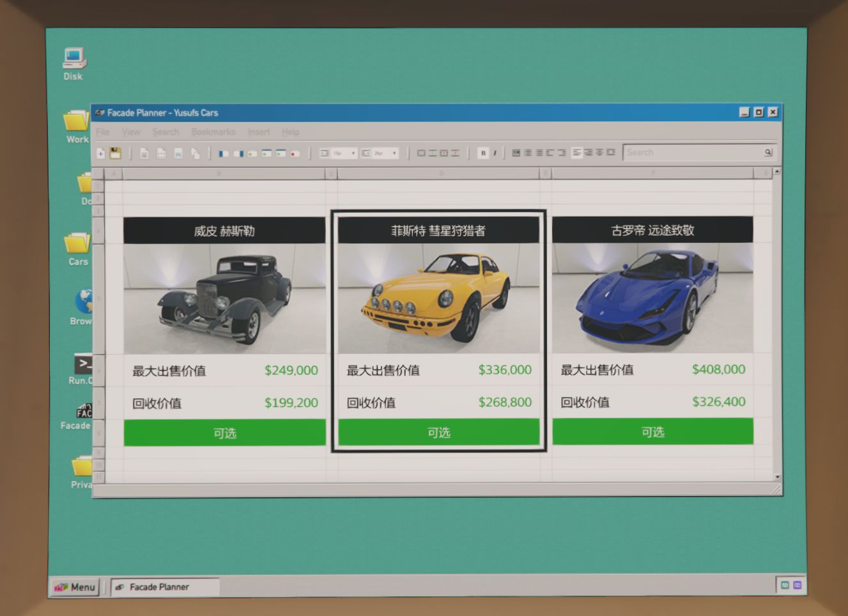This screenshot has width=848, height=616.
Task: Open the Insert menu
Action: 259,132
